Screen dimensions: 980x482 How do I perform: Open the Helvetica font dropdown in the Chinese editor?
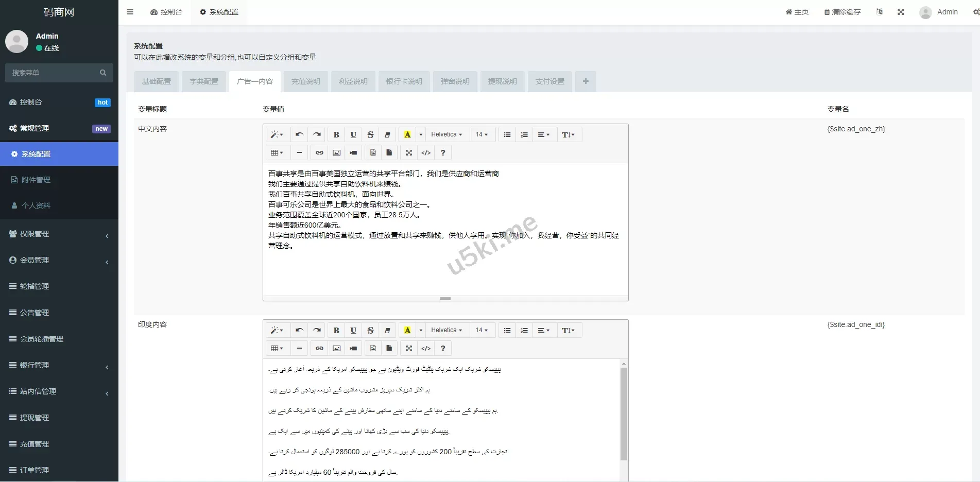pyautogui.click(x=446, y=135)
